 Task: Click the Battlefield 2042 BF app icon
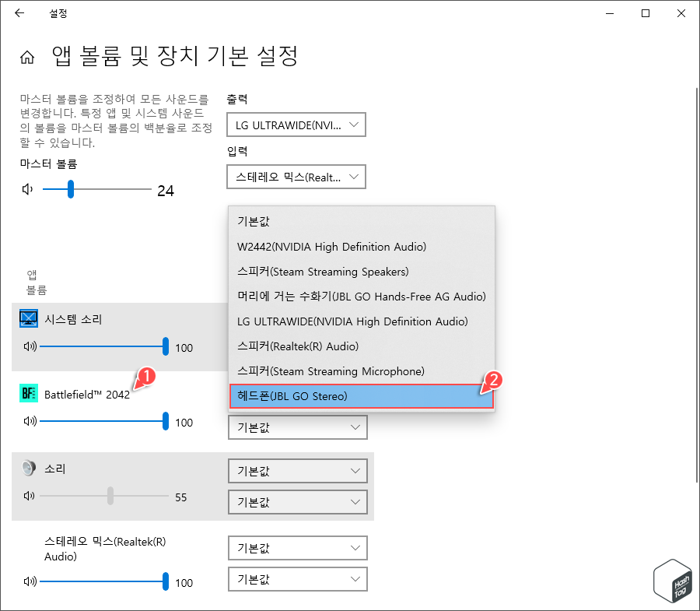pyautogui.click(x=29, y=394)
